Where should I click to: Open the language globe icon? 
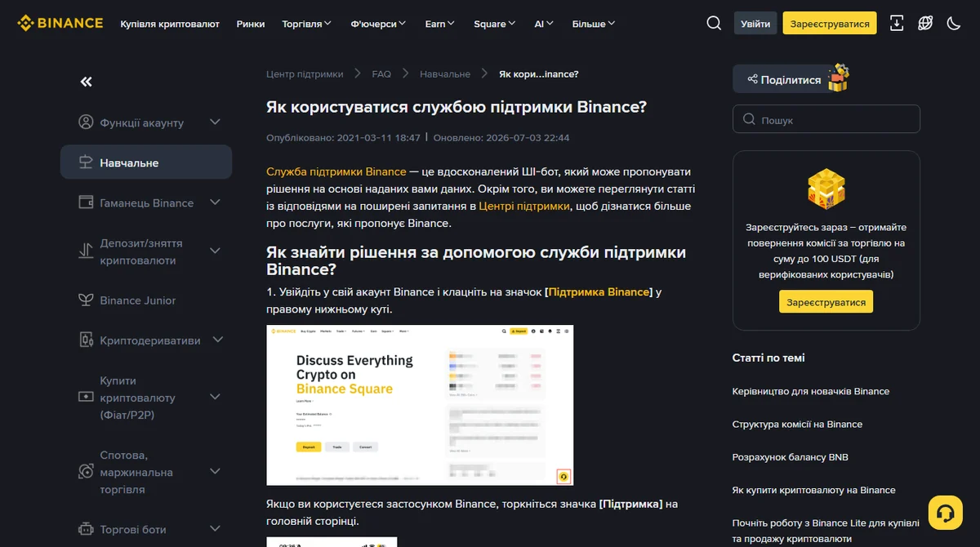click(x=925, y=23)
